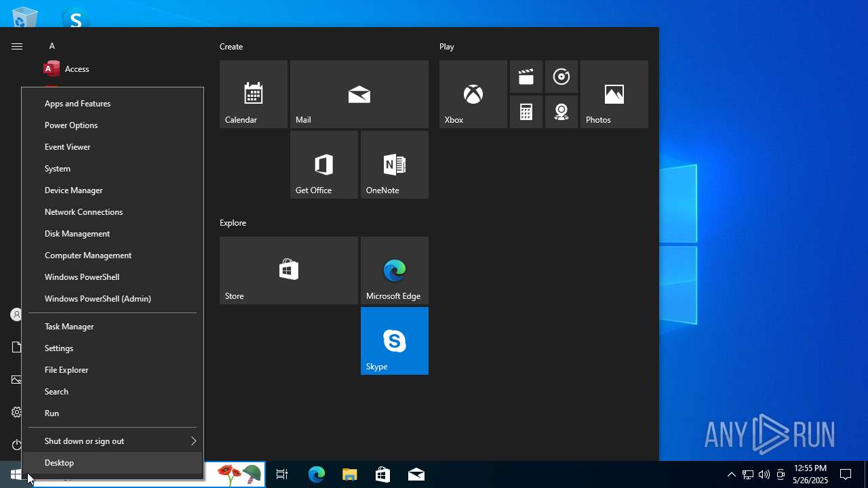
Task: Open Task Manager from the menu
Action: click(113, 327)
